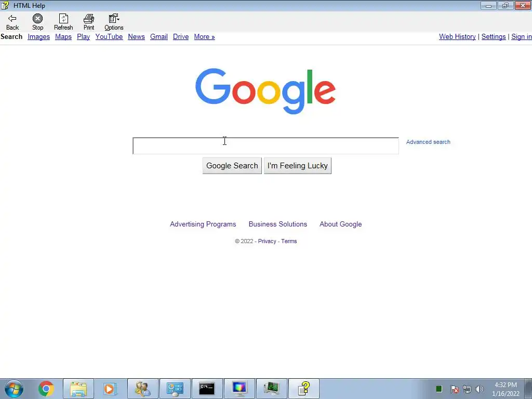Click the green square tray icon
Screen dimensions: 532x399
click(x=439, y=389)
